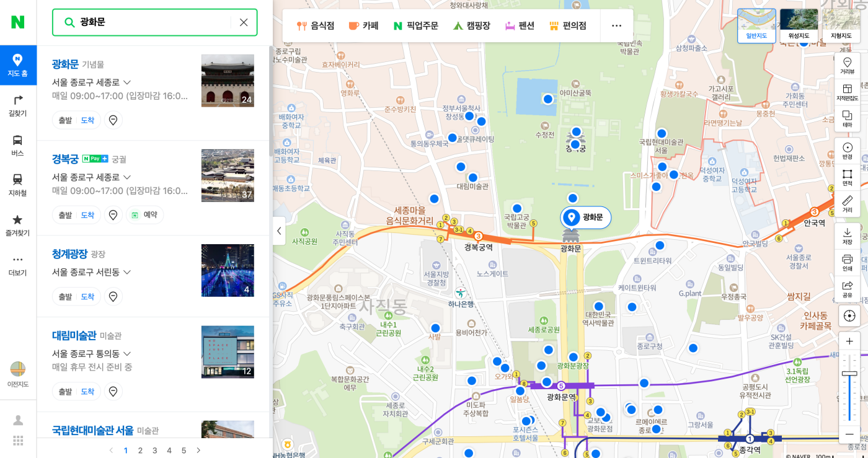The height and width of the screenshot is (458, 868).
Task: Open 경복궁 photo thumbnail with 37
Action: (228, 175)
